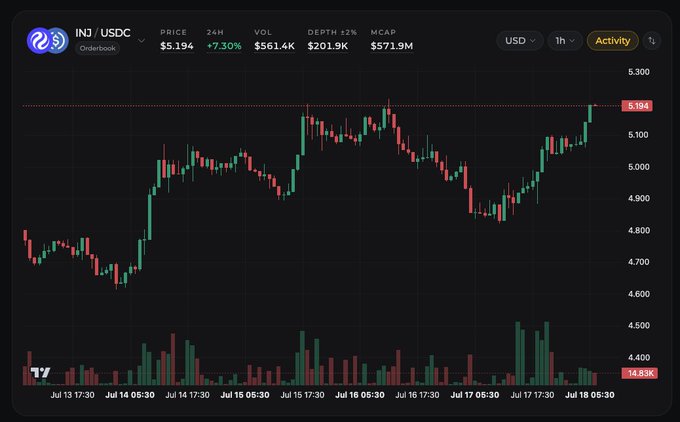Click the swap arrows icon beside Activity
The width and height of the screenshot is (680, 422).
652,41
